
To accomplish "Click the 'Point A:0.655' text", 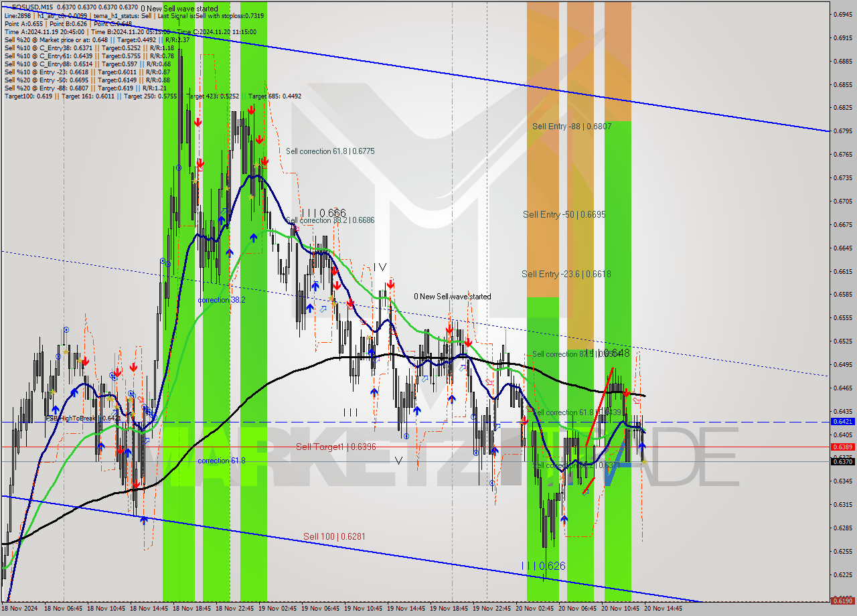I will [x=23, y=23].
